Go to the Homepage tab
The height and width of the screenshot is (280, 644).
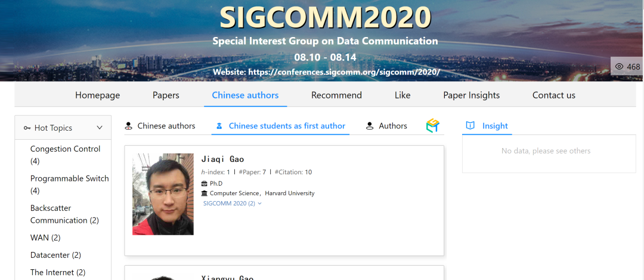(x=98, y=96)
